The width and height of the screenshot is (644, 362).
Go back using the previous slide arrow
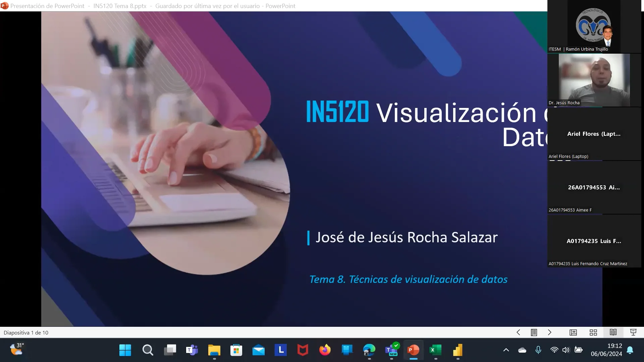click(518, 333)
